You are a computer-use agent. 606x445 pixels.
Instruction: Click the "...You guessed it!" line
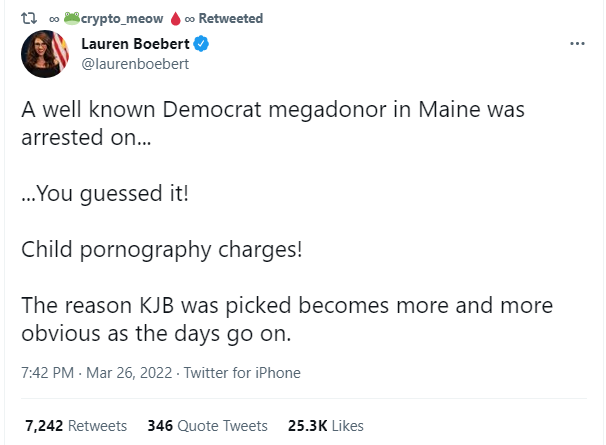pos(104,193)
